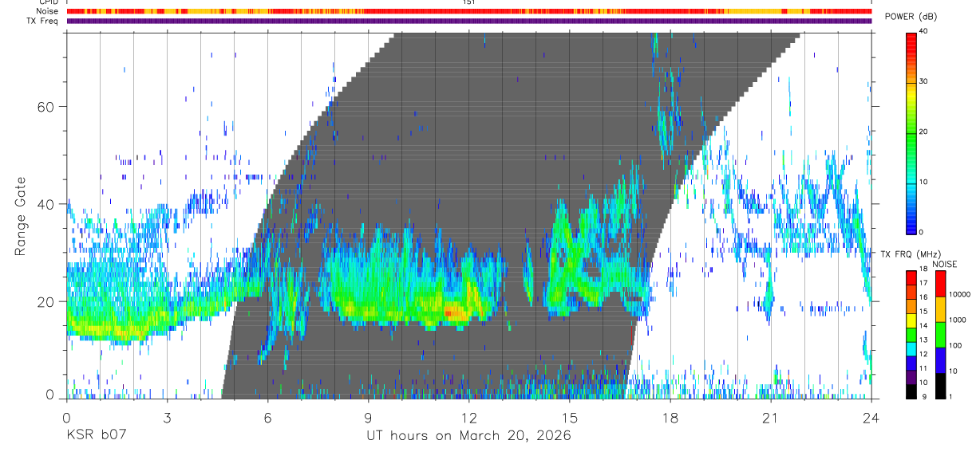Click the 'POWER (dB)' legend title

pos(911,18)
